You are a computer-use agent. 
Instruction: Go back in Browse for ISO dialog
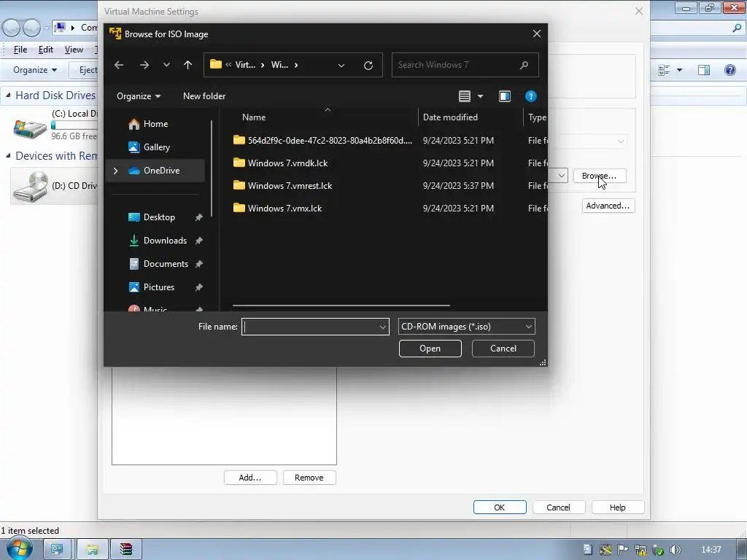pyautogui.click(x=119, y=65)
